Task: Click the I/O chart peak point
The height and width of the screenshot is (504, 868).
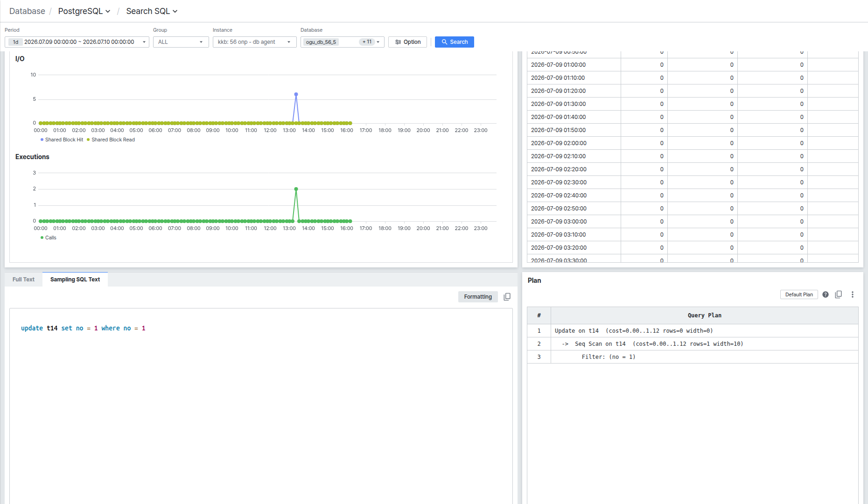Action: tap(296, 94)
